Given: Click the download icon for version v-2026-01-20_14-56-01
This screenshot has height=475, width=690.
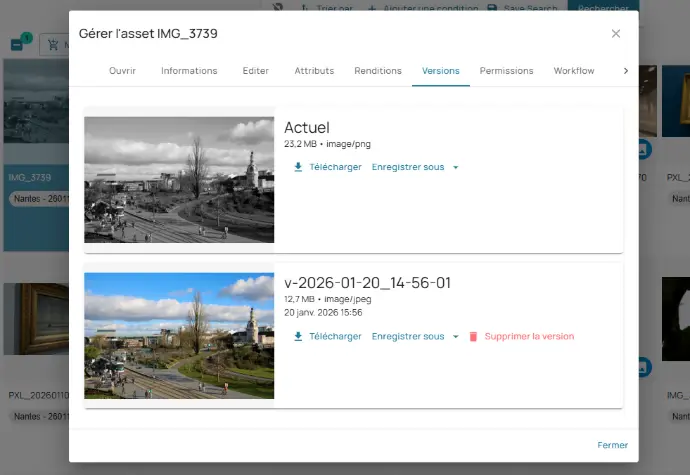Looking at the screenshot, I should 298,337.
